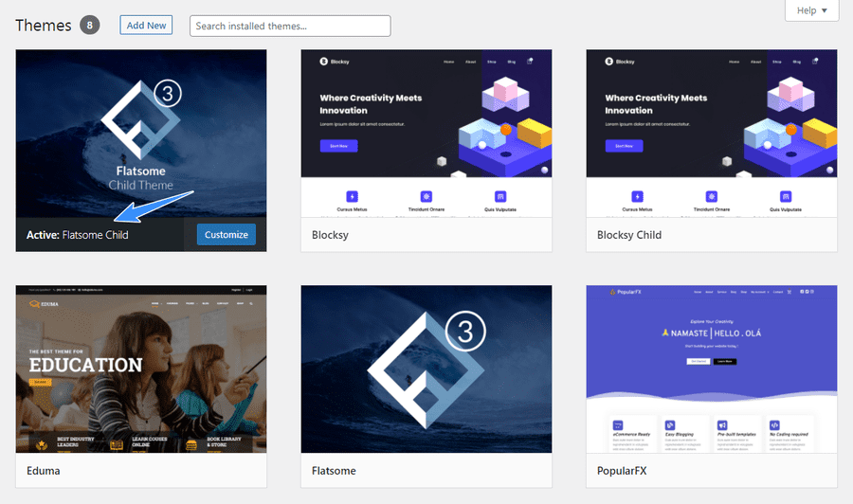The width and height of the screenshot is (853, 504).
Task: Select the PopularFX theme name label
Action: [x=623, y=470]
